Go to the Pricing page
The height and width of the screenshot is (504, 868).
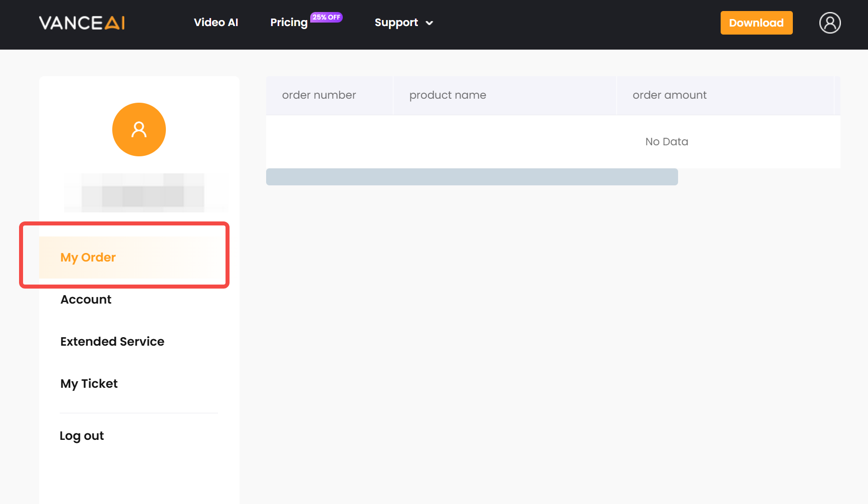(x=289, y=23)
